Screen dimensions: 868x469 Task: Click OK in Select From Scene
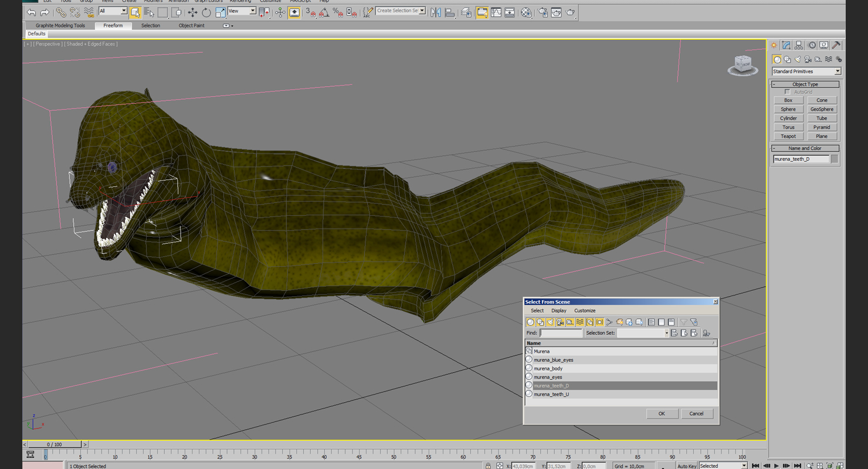662,413
